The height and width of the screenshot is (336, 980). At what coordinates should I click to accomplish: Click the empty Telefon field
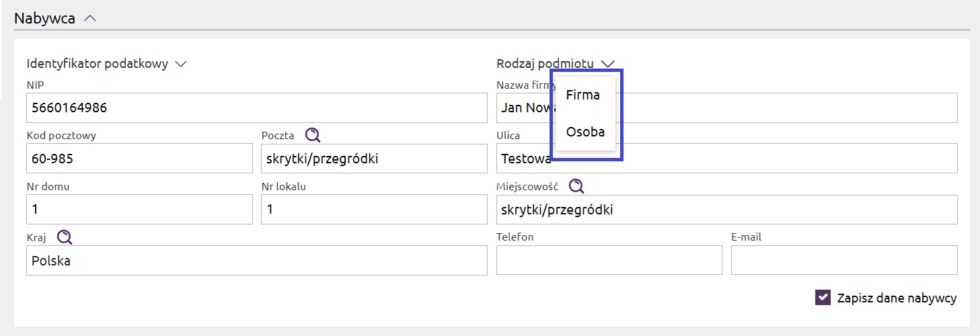click(609, 260)
